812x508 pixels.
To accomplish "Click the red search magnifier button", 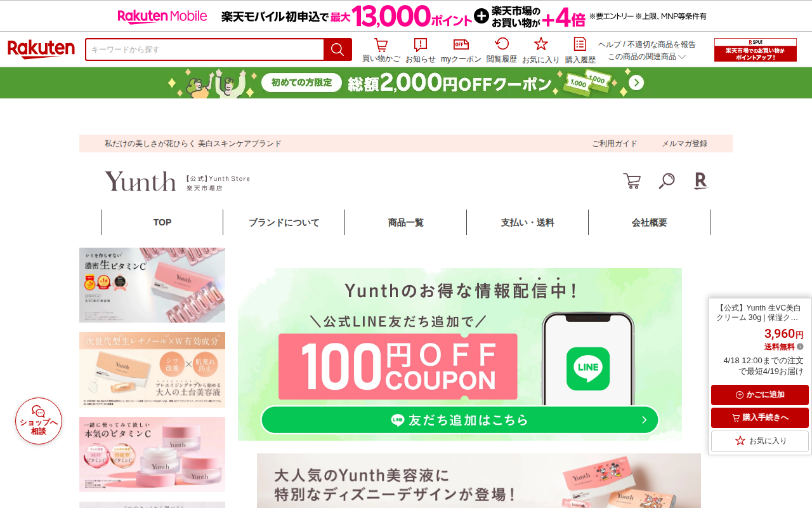I will [x=337, y=50].
